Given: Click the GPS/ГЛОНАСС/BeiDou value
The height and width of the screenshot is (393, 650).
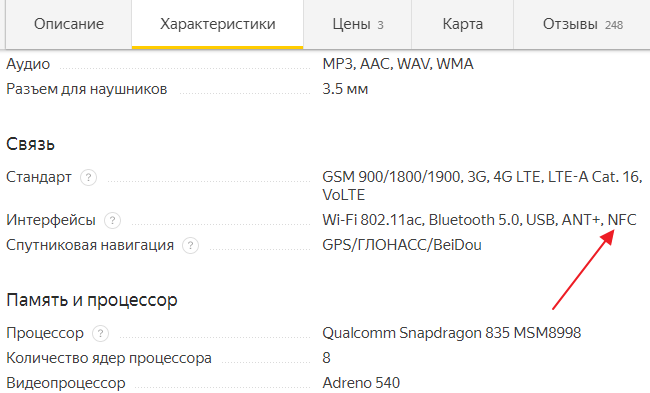Looking at the screenshot, I should [x=402, y=245].
